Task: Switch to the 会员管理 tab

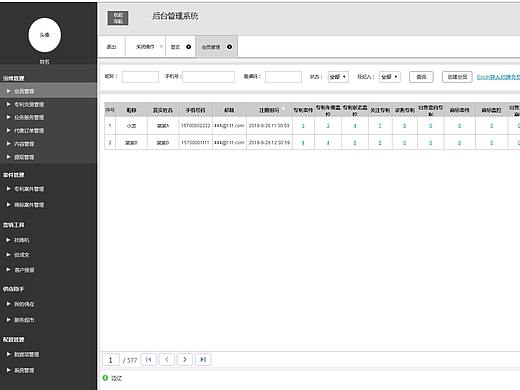Action: pyautogui.click(x=211, y=47)
